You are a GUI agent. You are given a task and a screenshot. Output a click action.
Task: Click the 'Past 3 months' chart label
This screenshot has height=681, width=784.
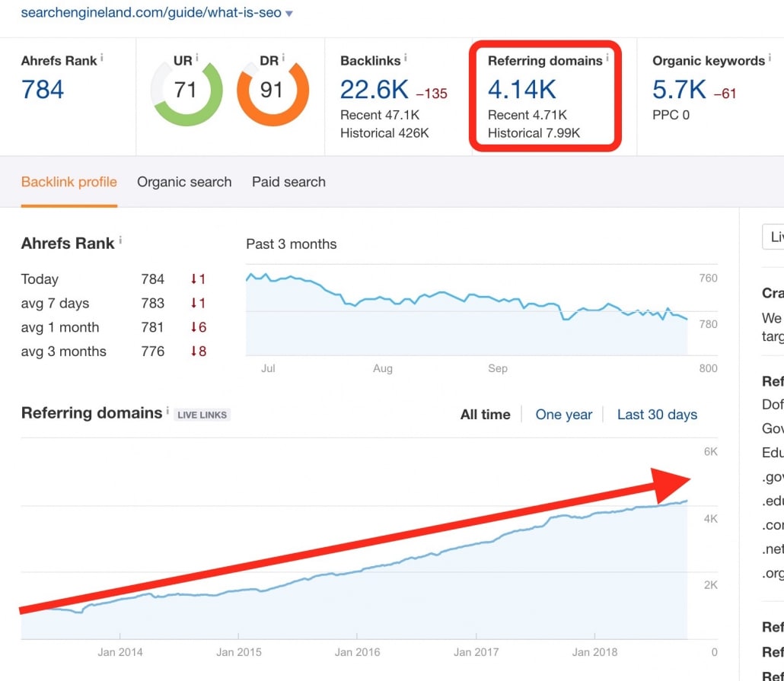coord(291,244)
